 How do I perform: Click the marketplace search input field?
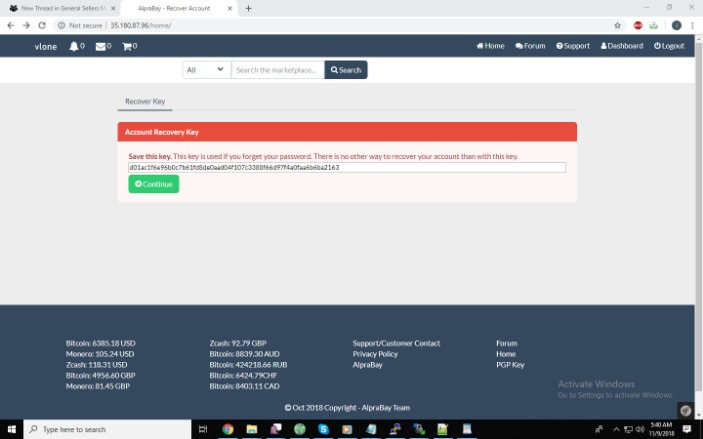[277, 70]
